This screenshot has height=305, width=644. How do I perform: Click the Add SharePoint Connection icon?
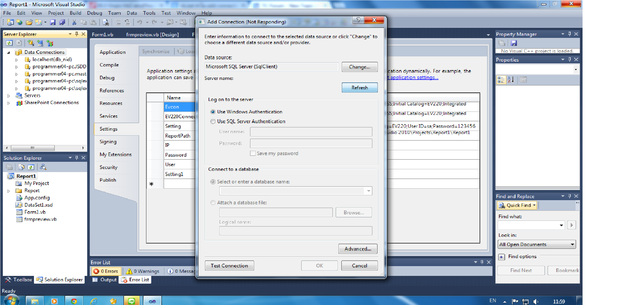click(50, 43)
